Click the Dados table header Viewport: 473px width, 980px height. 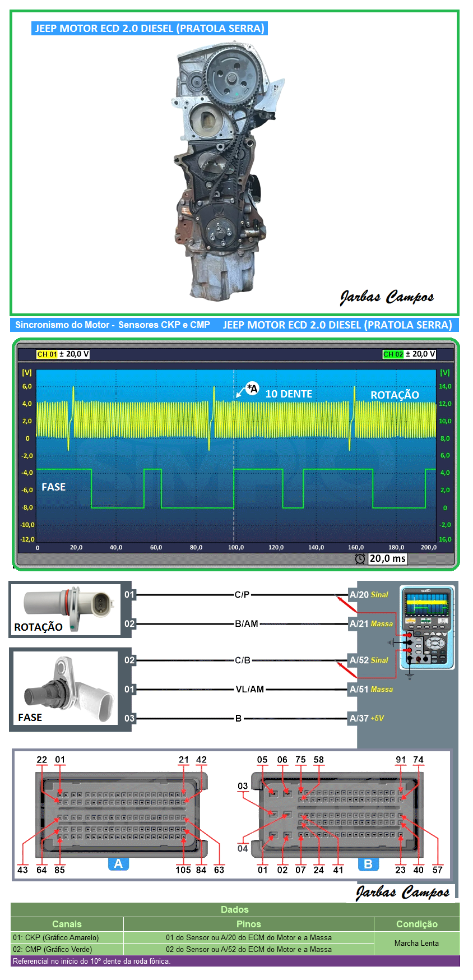coord(235,909)
